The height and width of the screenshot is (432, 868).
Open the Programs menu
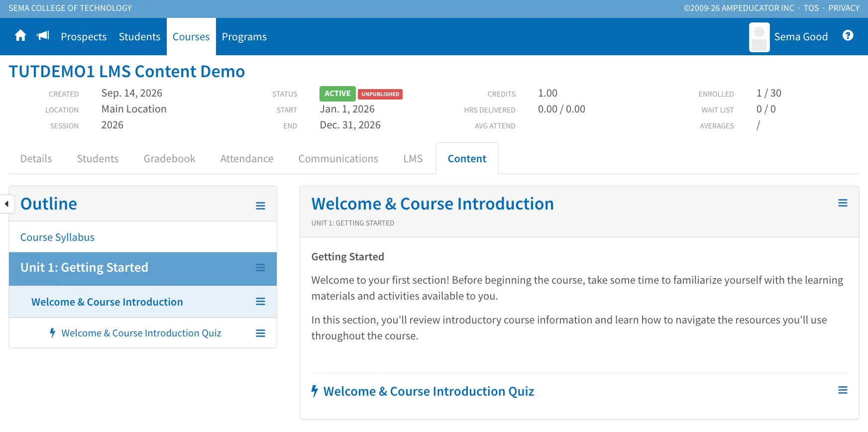pyautogui.click(x=244, y=37)
